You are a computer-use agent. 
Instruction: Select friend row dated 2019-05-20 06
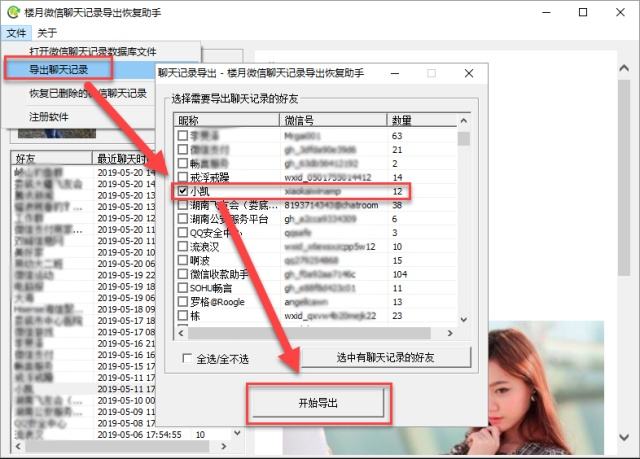coord(84,264)
